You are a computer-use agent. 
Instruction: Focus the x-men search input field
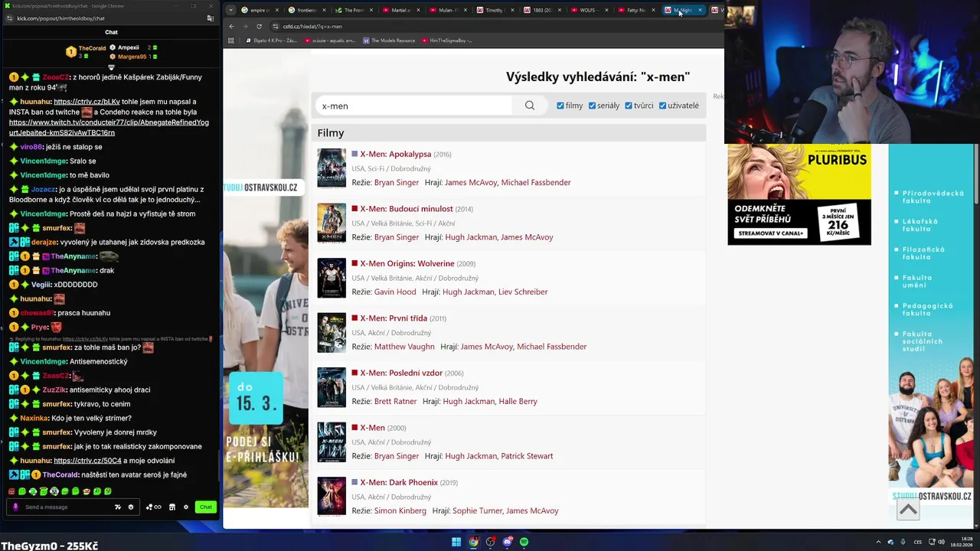[414, 106]
